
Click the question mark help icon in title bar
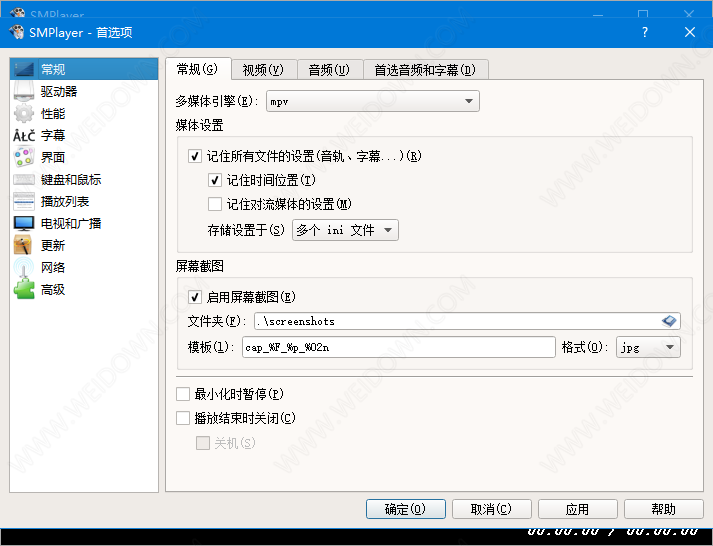click(645, 32)
